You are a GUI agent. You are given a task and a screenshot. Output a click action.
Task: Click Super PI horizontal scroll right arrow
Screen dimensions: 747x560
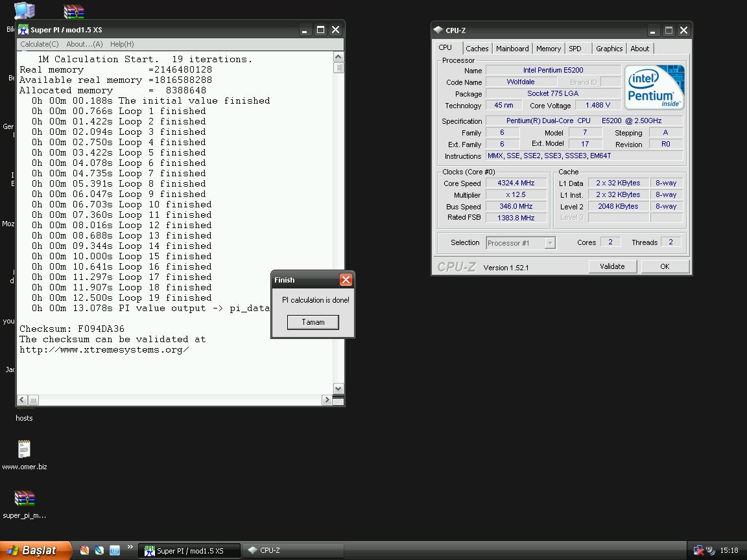click(x=327, y=400)
